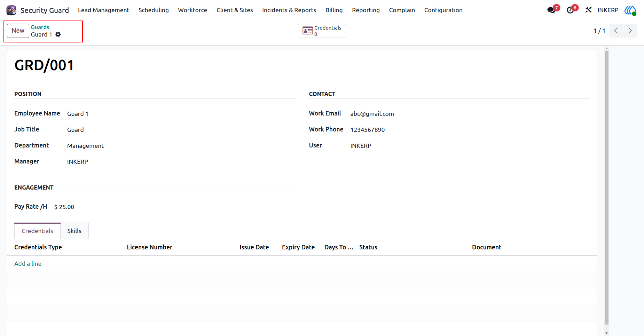Screen dimensions: 644x336
Task: Open Configuration menu
Action: (443, 10)
